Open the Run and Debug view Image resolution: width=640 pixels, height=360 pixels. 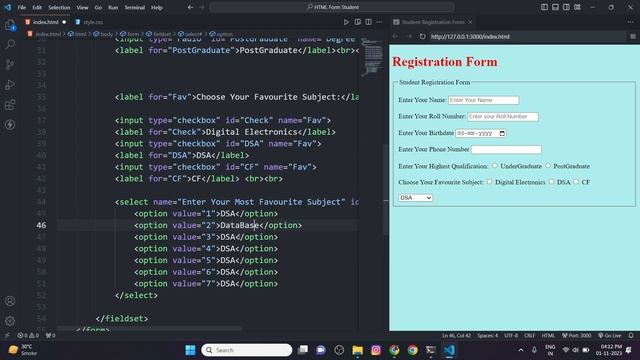[10, 84]
